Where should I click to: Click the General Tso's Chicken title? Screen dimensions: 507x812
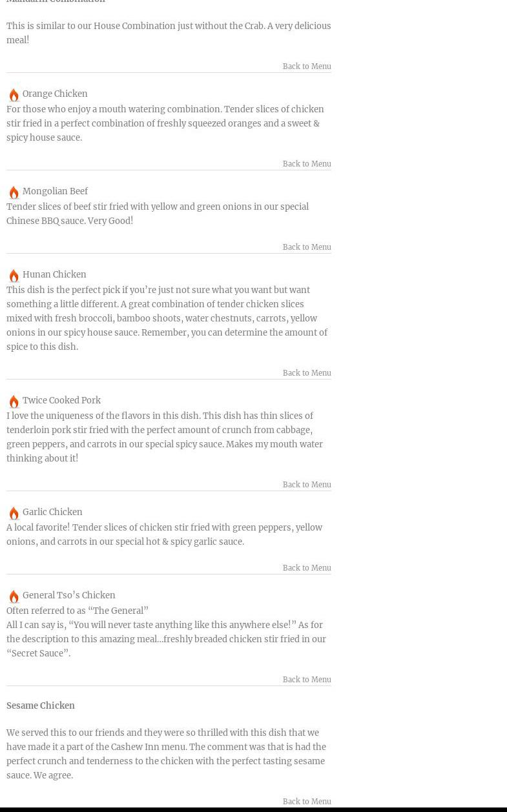(68, 596)
